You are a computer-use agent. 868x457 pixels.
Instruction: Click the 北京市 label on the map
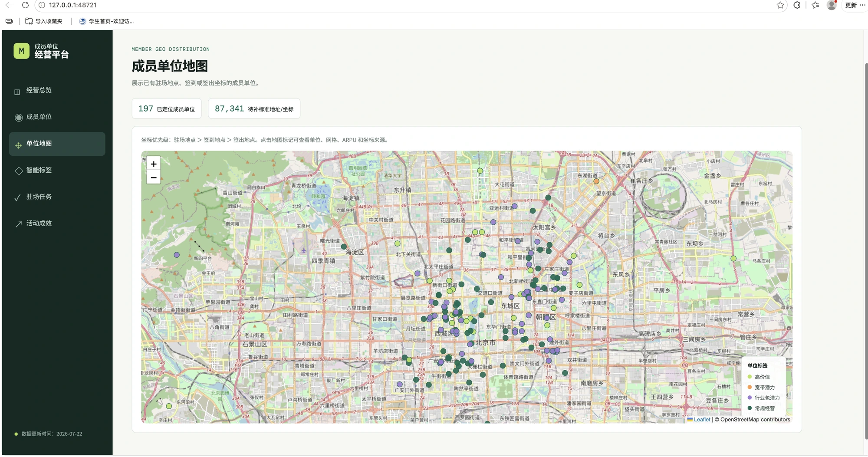click(486, 342)
